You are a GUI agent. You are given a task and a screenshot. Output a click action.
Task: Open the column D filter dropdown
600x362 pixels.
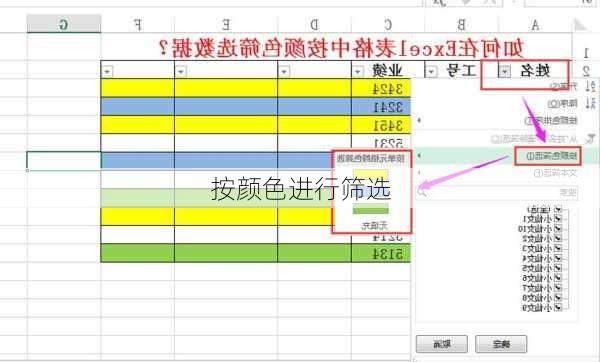click(x=284, y=71)
